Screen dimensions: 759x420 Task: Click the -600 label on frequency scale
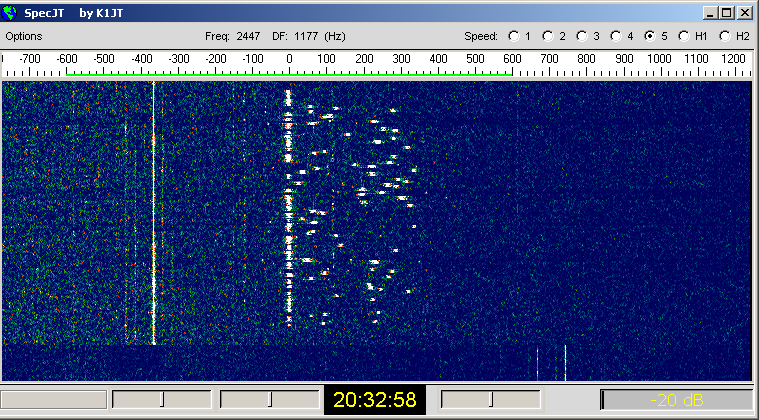[67, 59]
